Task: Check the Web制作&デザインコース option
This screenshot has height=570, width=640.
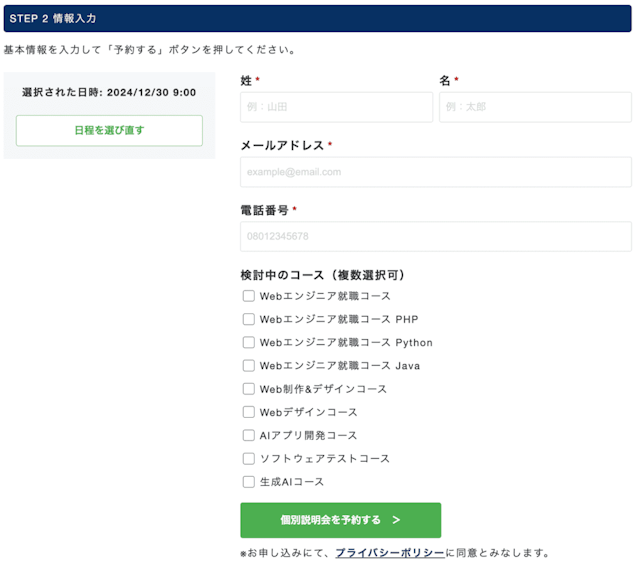Action: [x=249, y=389]
